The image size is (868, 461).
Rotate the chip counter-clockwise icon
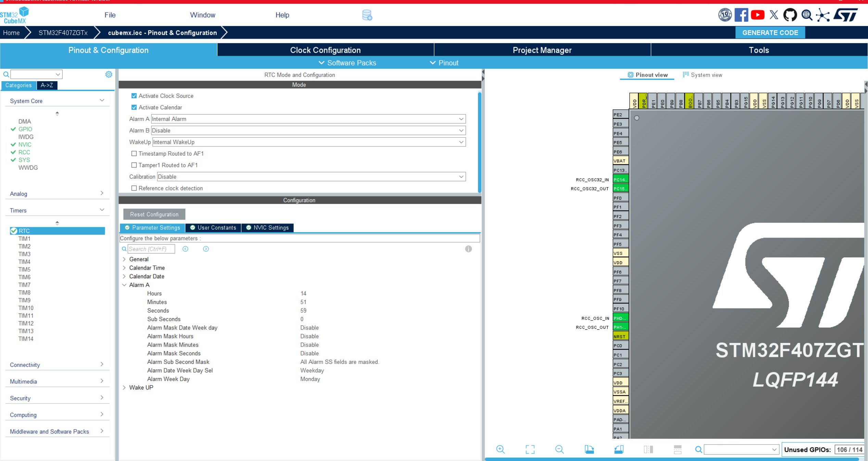(618, 449)
